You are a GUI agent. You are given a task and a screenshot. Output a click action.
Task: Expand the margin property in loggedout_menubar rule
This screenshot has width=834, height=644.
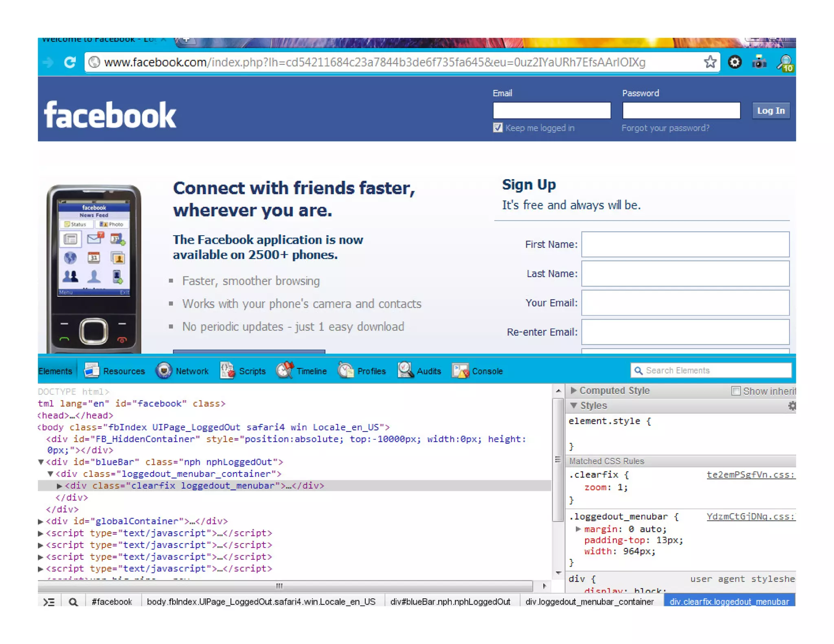578,529
